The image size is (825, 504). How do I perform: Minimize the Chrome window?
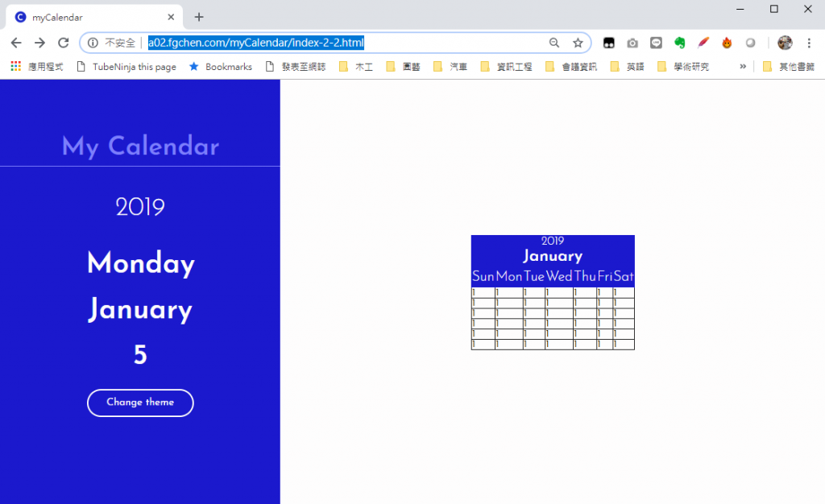tap(740, 9)
